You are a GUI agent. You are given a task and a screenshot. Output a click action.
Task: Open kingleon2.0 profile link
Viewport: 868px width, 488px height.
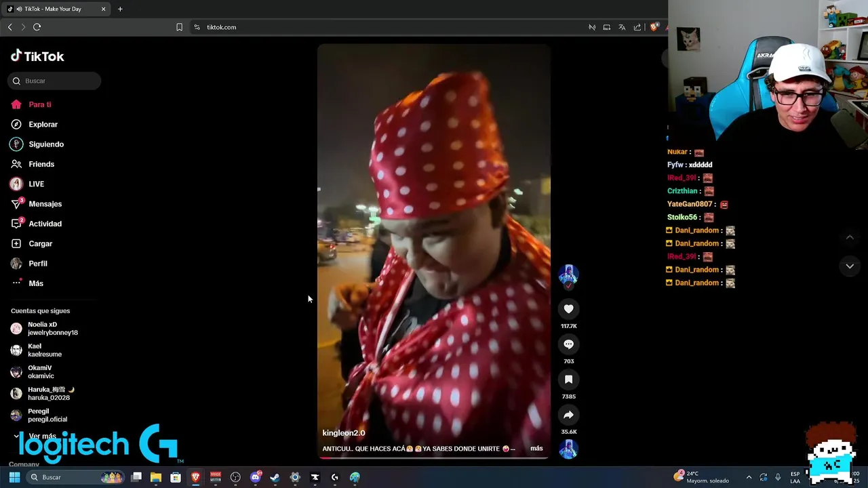click(x=344, y=432)
